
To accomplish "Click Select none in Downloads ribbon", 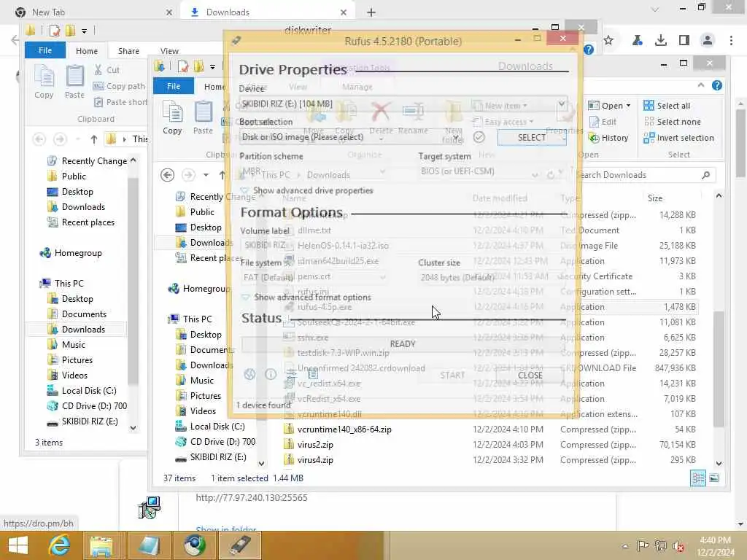I will click(x=672, y=122).
